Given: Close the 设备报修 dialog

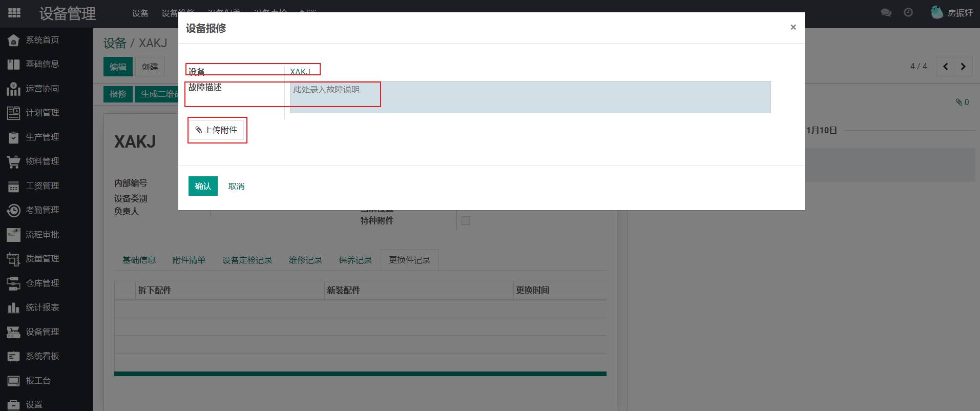Looking at the screenshot, I should pyautogui.click(x=793, y=27).
